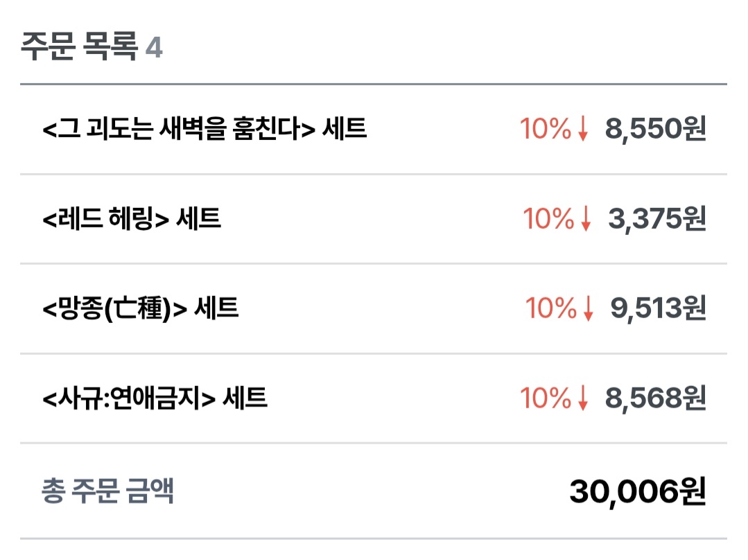Click the 3,375원 price
Viewport: 748px width, 560px height.
[656, 219]
